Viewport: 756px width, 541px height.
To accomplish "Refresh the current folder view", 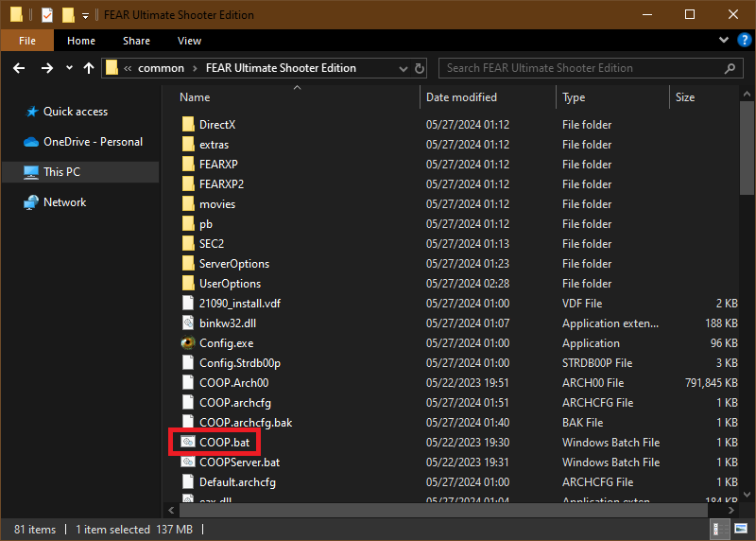I will coord(420,68).
